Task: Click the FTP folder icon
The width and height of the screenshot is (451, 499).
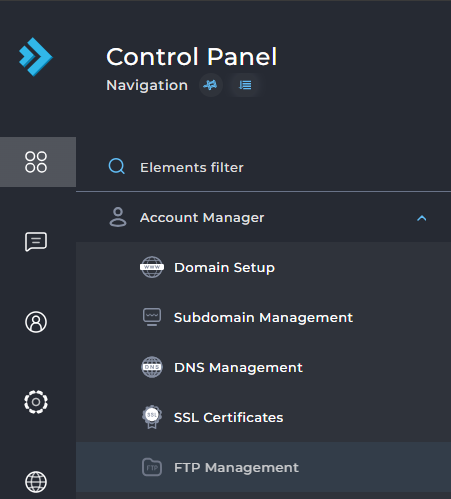Action: pyautogui.click(x=152, y=467)
